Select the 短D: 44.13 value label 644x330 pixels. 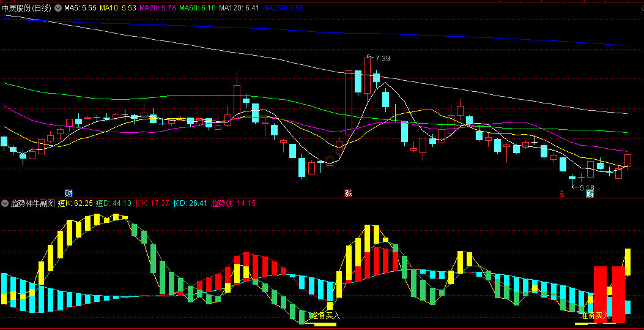[113, 203]
